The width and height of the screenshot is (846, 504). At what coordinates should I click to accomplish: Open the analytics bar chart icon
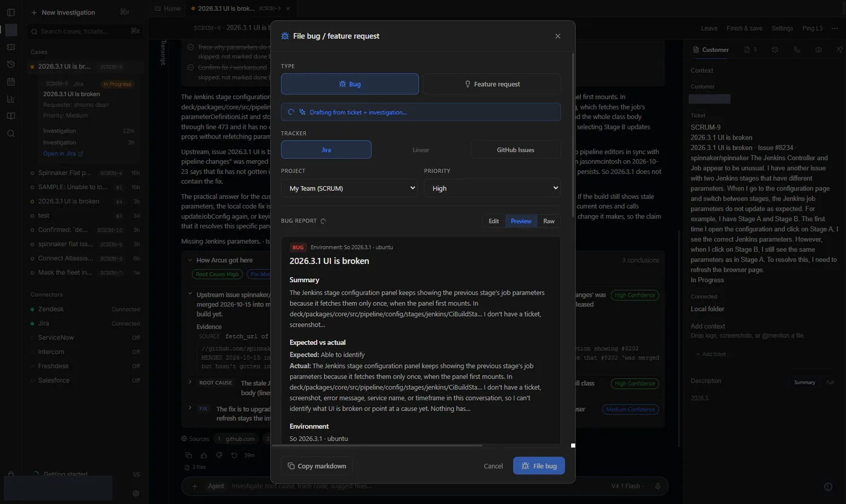pos(11,99)
